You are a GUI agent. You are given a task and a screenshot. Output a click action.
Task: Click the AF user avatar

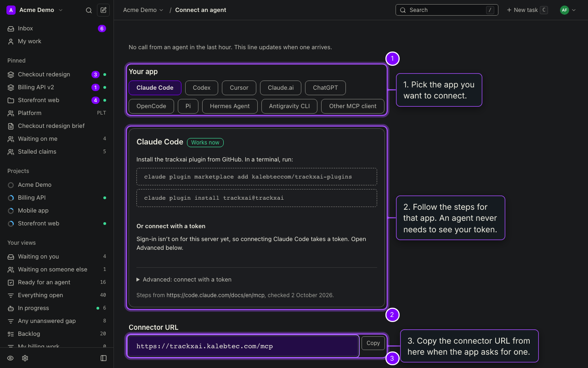(x=565, y=10)
